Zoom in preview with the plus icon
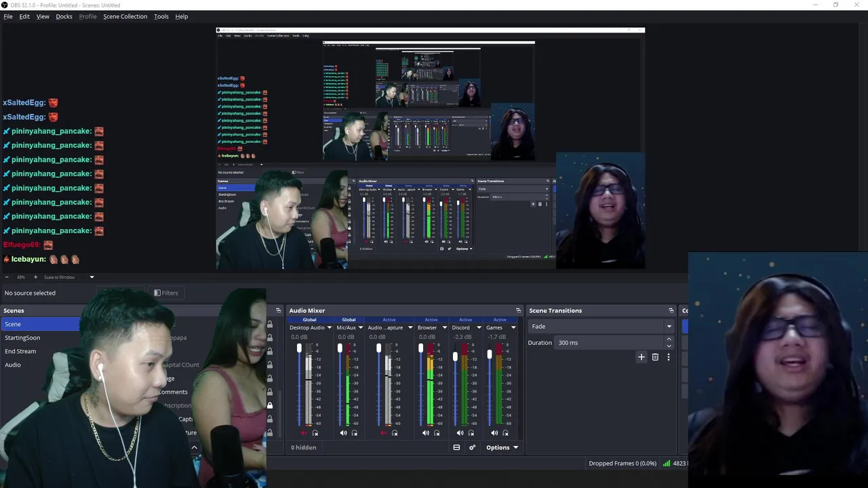The image size is (868, 488). point(35,277)
